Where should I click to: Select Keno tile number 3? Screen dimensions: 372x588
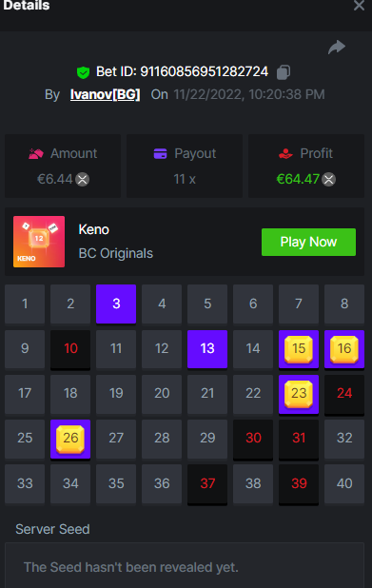[x=116, y=304]
